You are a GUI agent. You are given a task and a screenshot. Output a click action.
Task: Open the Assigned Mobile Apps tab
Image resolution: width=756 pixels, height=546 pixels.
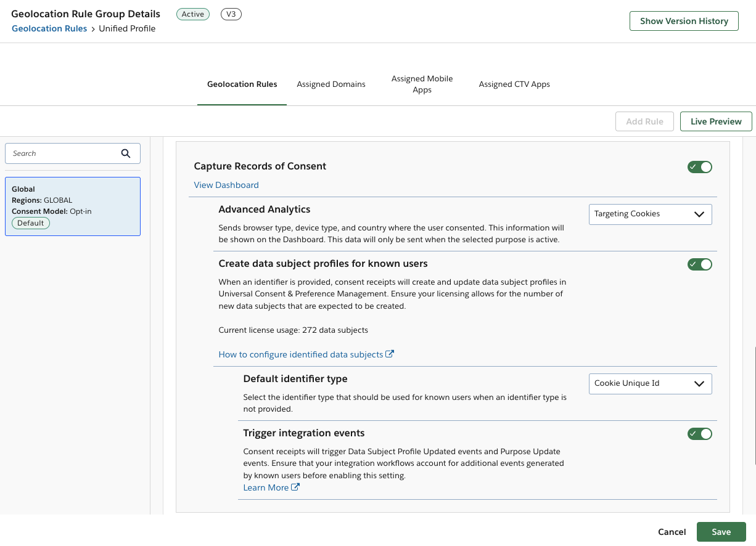pos(422,84)
